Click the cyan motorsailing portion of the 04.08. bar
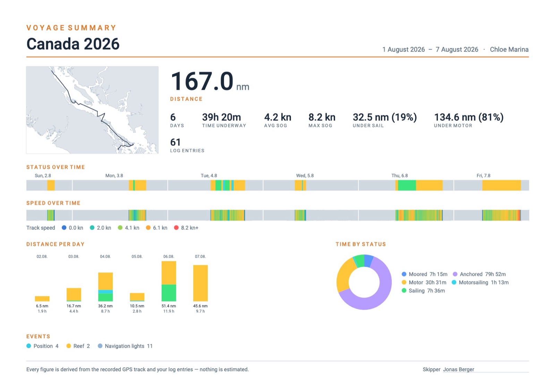 click(x=105, y=292)
